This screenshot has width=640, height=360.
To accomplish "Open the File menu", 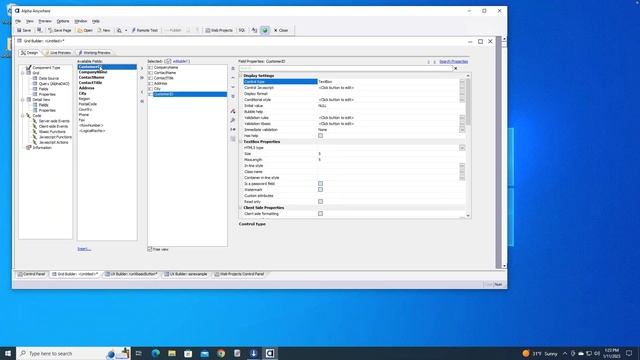I will pyautogui.click(x=18, y=21).
